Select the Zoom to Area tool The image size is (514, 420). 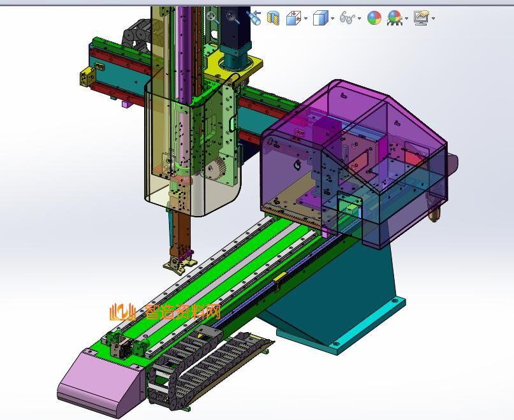point(232,17)
